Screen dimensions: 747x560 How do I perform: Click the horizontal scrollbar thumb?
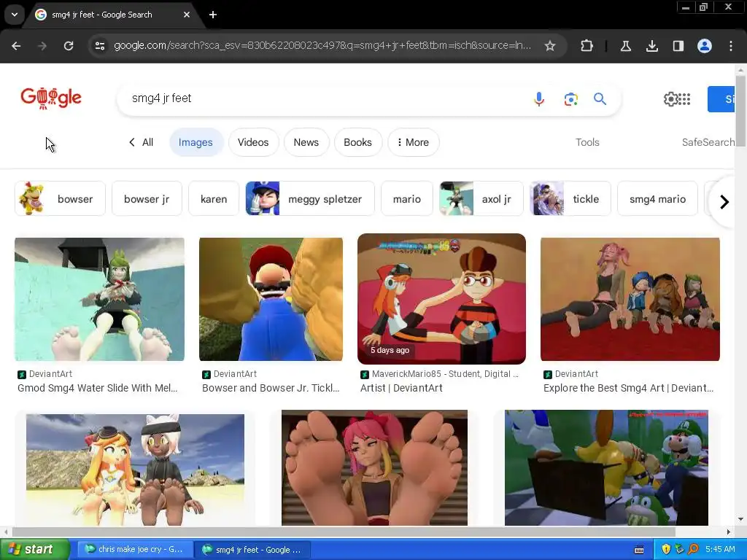click(344, 532)
